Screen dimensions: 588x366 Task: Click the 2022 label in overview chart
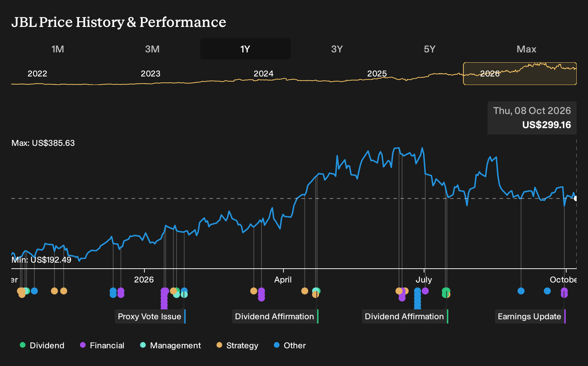(38, 74)
